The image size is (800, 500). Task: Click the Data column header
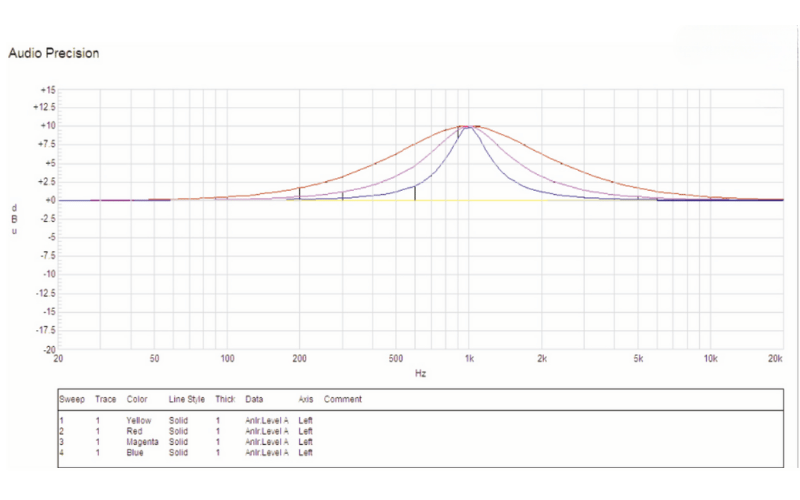[x=254, y=399]
